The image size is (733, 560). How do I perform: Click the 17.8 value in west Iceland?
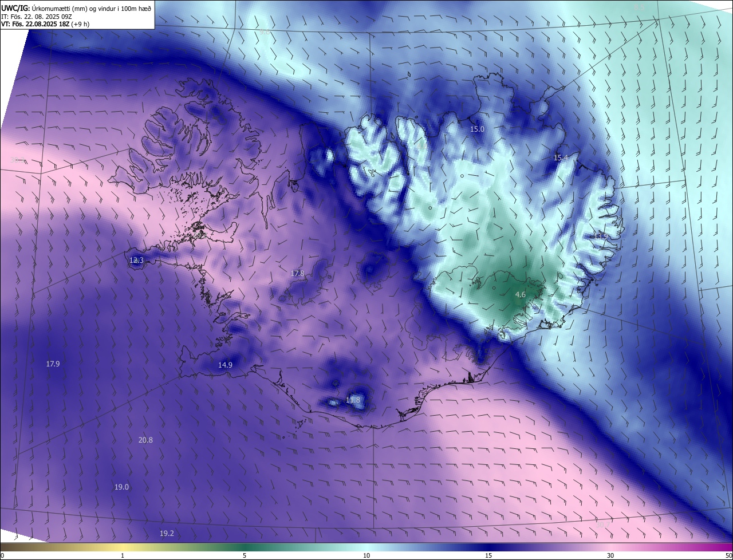point(297,274)
